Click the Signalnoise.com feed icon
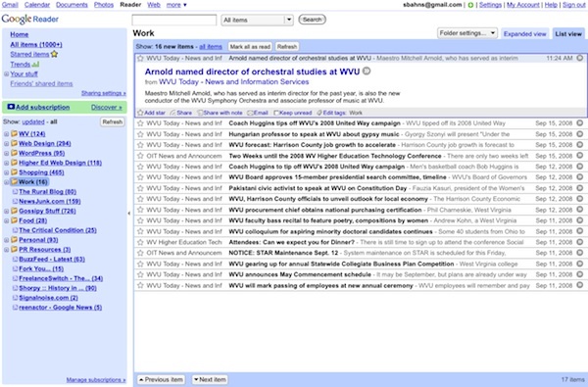 point(15,298)
